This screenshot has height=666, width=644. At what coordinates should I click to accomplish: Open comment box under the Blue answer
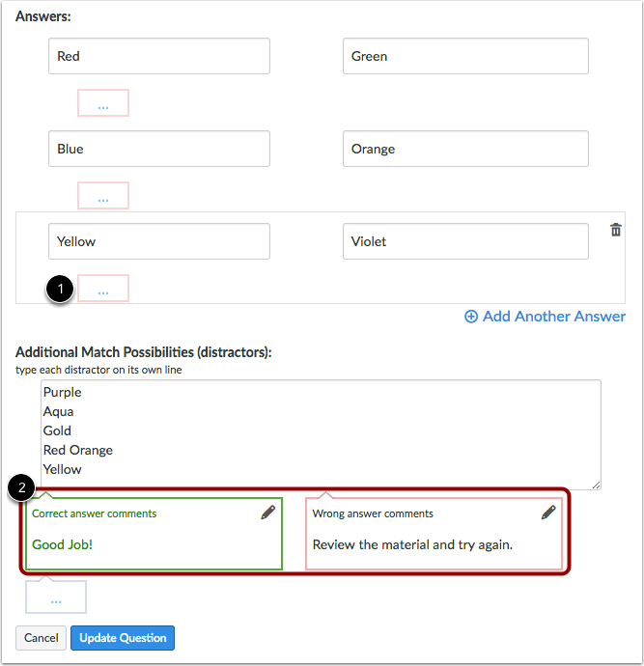point(103,195)
